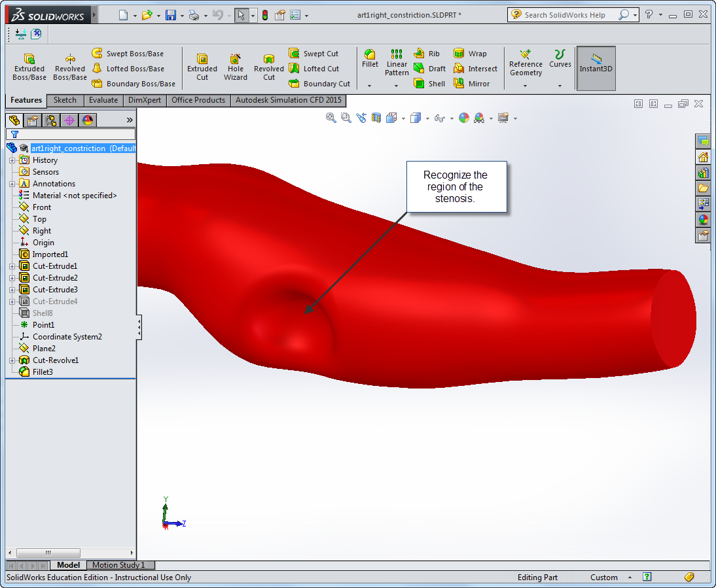Select the Revolved Boss/Base tool
The image size is (716, 588).
pos(70,67)
